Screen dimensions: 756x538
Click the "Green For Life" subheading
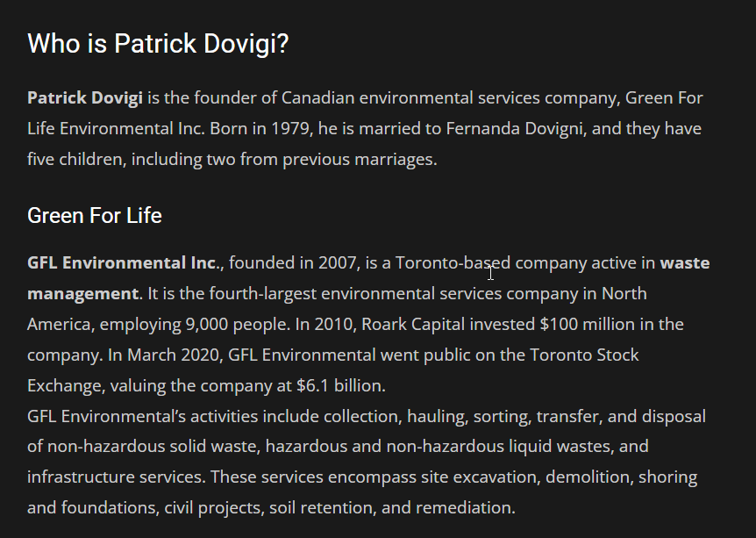click(x=94, y=215)
